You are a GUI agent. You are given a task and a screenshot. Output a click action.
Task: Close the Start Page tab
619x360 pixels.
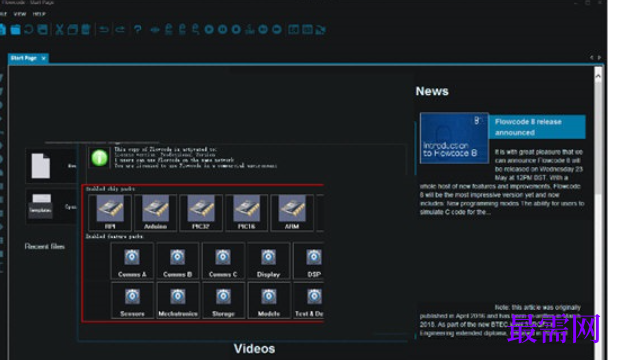coord(43,58)
